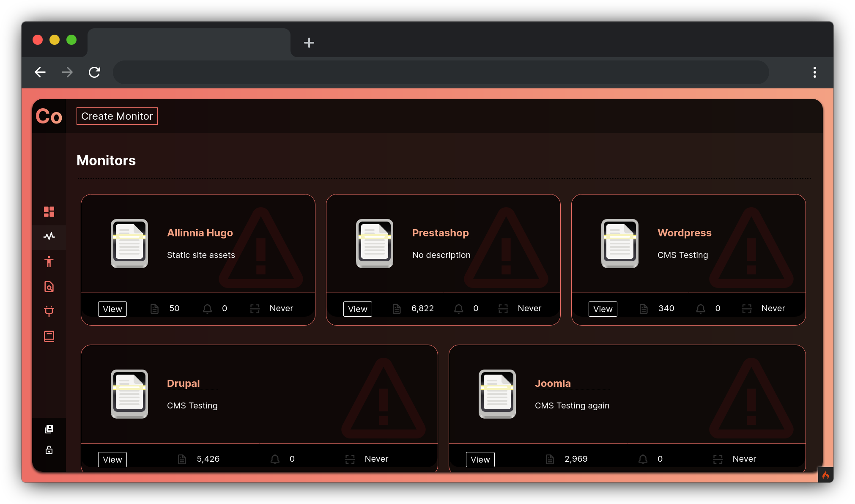Click the accessibility person icon in sidebar
855x504 pixels.
click(x=49, y=262)
